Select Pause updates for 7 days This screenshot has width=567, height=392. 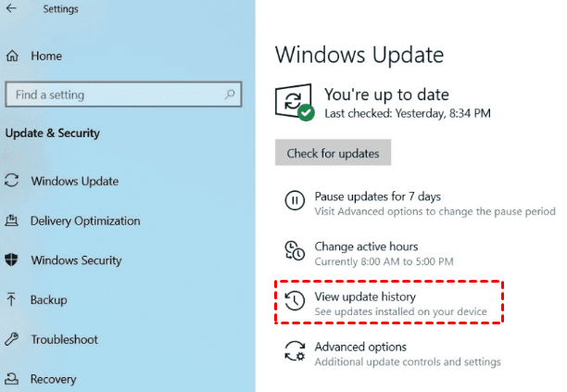point(377,196)
